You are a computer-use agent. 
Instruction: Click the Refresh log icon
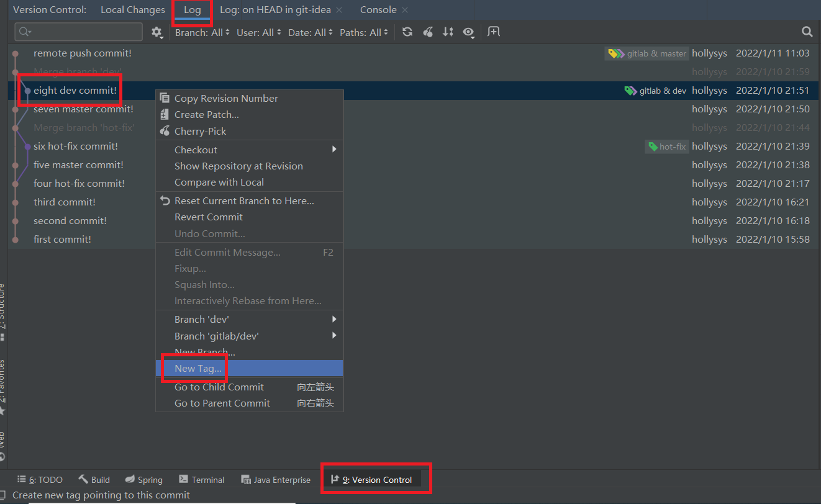coord(407,32)
